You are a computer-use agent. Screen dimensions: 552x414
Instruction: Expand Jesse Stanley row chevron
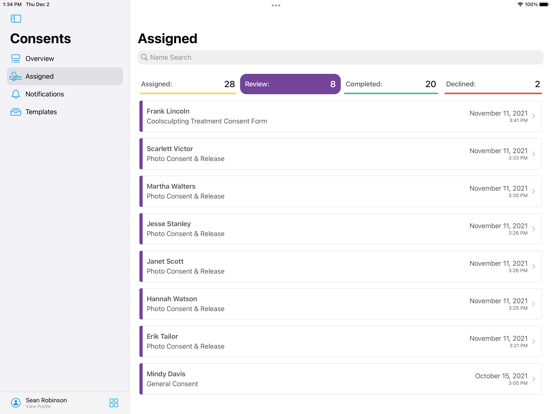(534, 229)
